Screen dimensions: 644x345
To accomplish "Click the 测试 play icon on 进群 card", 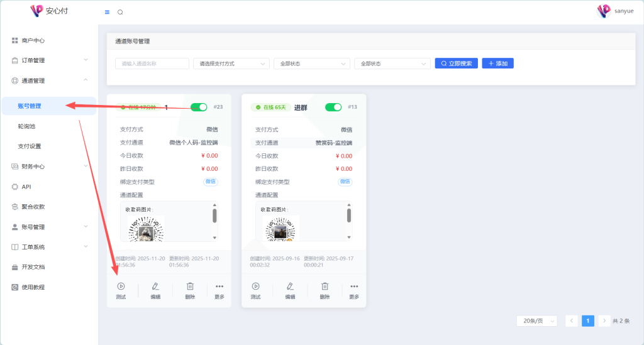I will pos(255,287).
